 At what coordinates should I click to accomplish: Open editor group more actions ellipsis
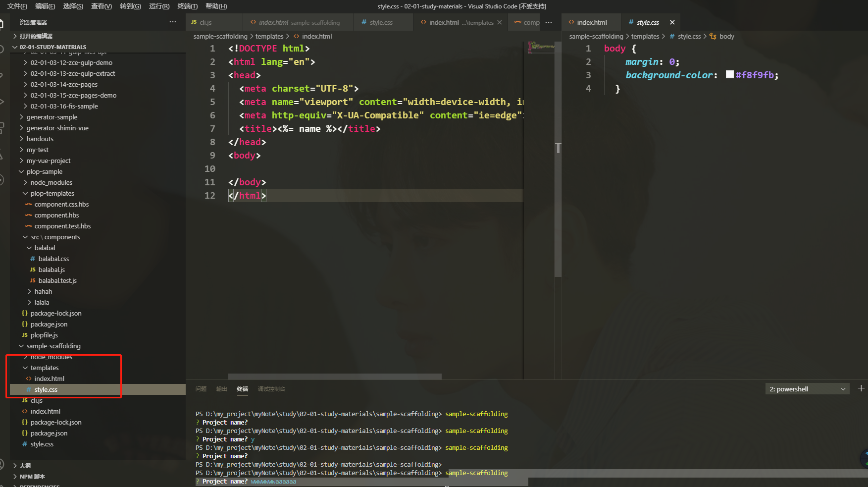549,22
